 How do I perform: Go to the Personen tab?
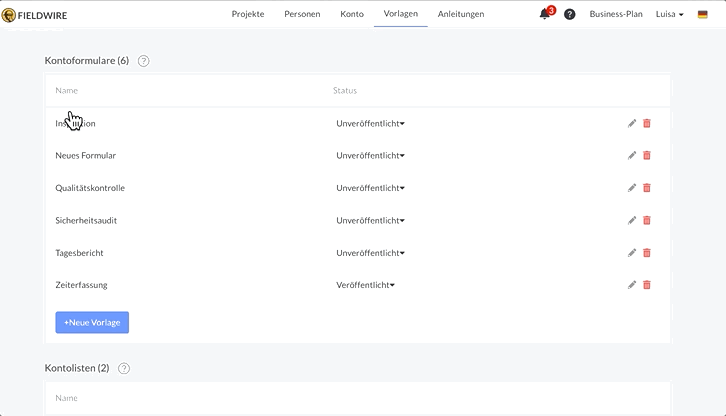point(302,14)
